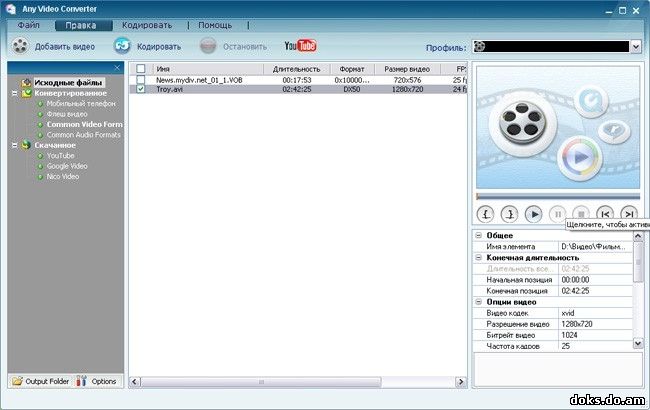Set start mark with left brace button
The height and width of the screenshot is (410, 650).
pyautogui.click(x=485, y=214)
